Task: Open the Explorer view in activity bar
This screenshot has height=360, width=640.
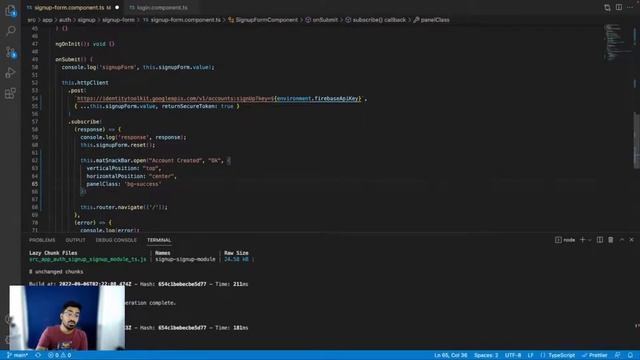Action: [x=10, y=10]
